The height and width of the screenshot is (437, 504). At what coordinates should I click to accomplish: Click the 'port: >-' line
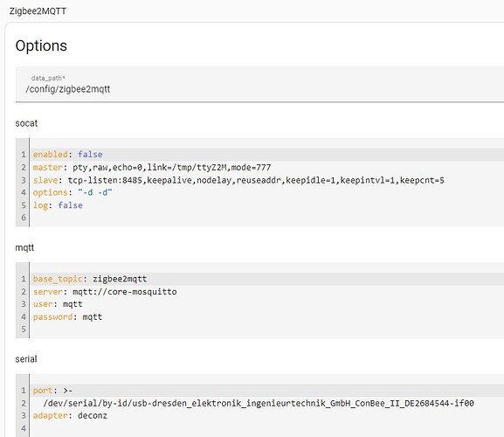click(52, 391)
